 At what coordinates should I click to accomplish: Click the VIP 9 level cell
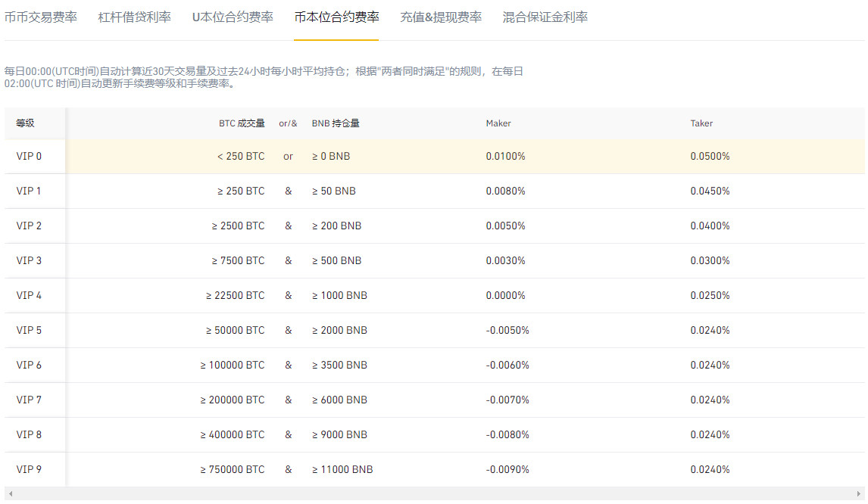[29, 470]
